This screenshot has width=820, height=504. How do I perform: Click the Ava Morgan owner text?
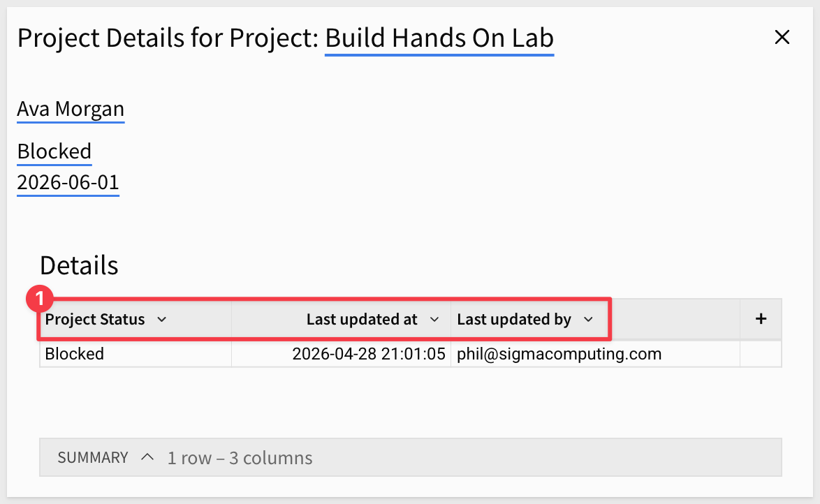(x=71, y=109)
